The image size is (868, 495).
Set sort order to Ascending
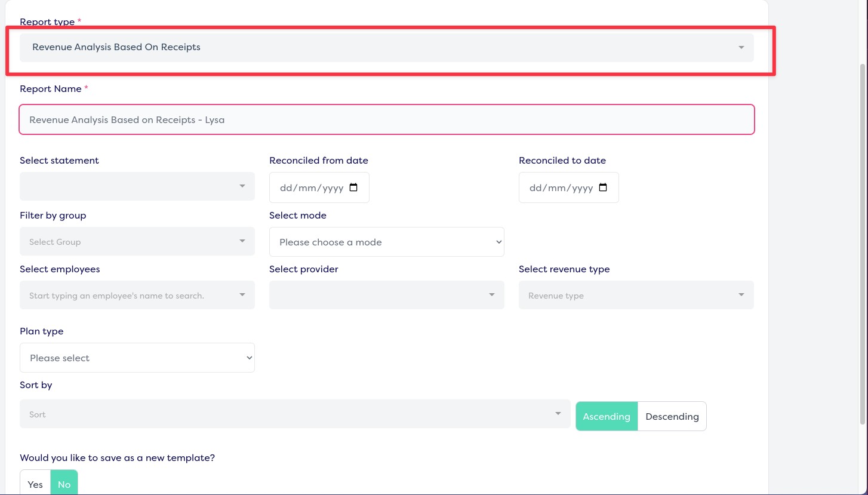pos(607,416)
